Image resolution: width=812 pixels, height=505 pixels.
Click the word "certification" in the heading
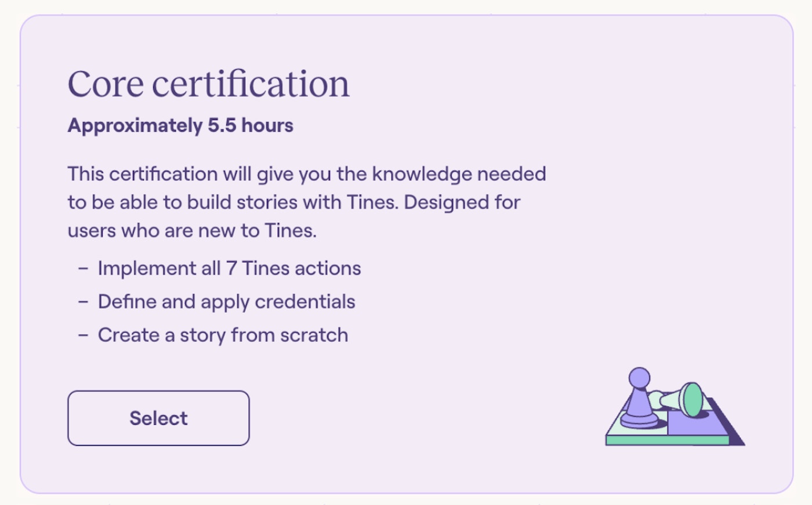[251, 84]
